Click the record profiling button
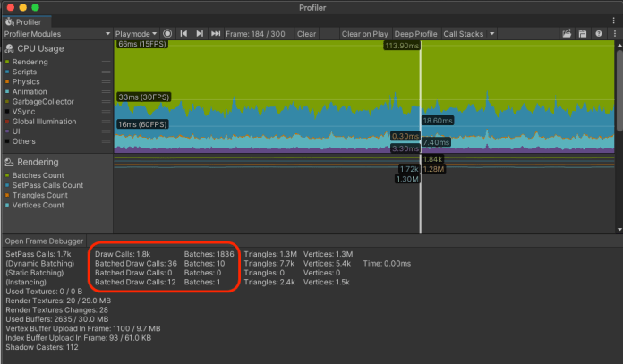623x364 pixels. (167, 34)
